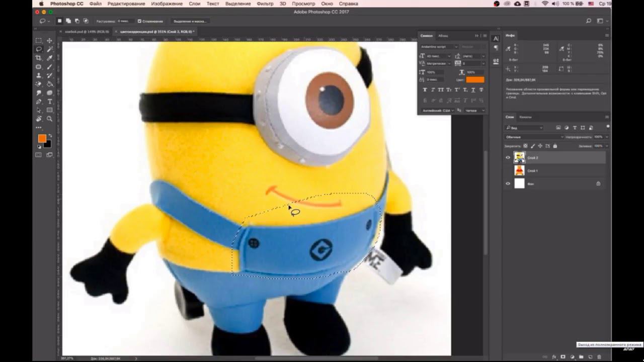Swap foreground and background colors

(x=49, y=136)
